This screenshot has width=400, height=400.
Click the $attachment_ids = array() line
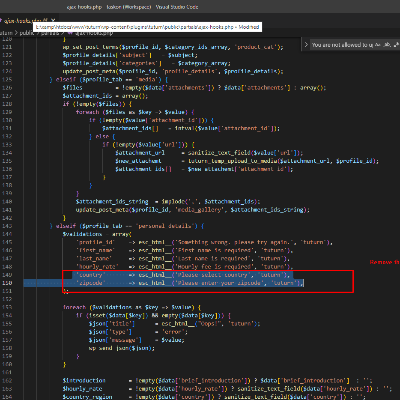click(x=105, y=96)
